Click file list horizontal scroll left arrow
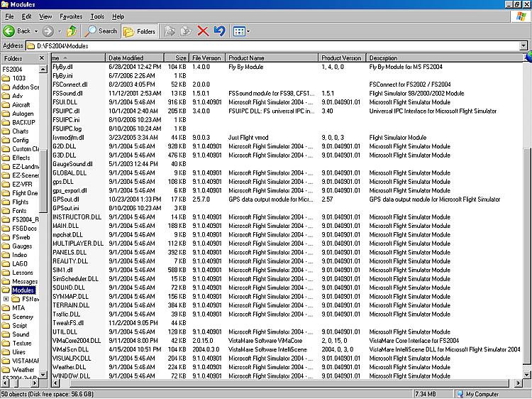532x399 pixels. [x=55, y=383]
